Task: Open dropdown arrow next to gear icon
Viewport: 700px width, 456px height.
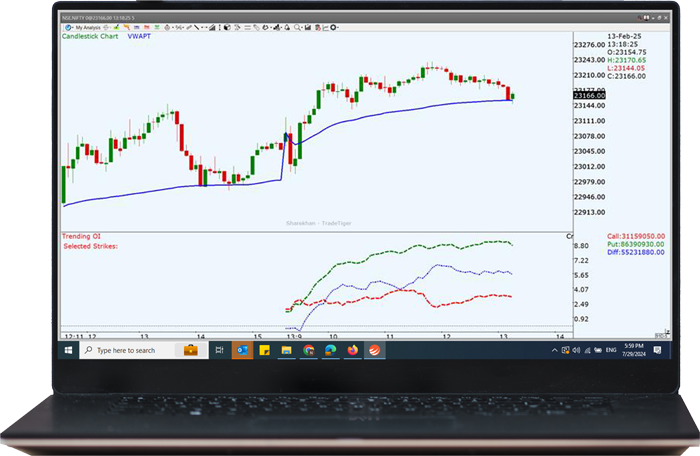Action: tap(338, 28)
